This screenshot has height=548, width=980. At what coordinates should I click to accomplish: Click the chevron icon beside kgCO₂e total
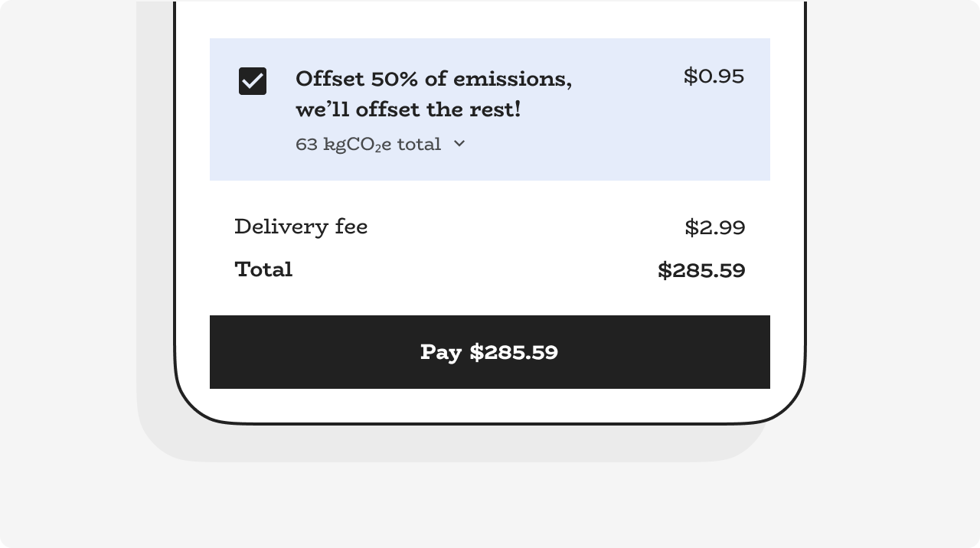tap(459, 144)
